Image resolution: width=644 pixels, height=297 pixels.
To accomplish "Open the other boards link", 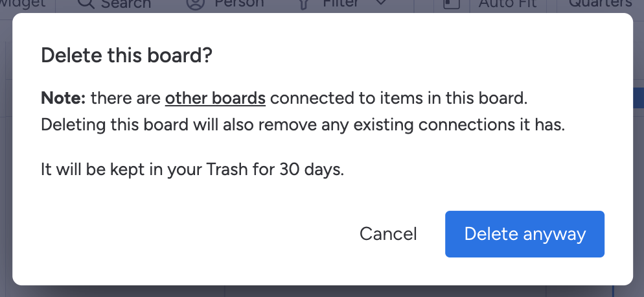I will [215, 99].
